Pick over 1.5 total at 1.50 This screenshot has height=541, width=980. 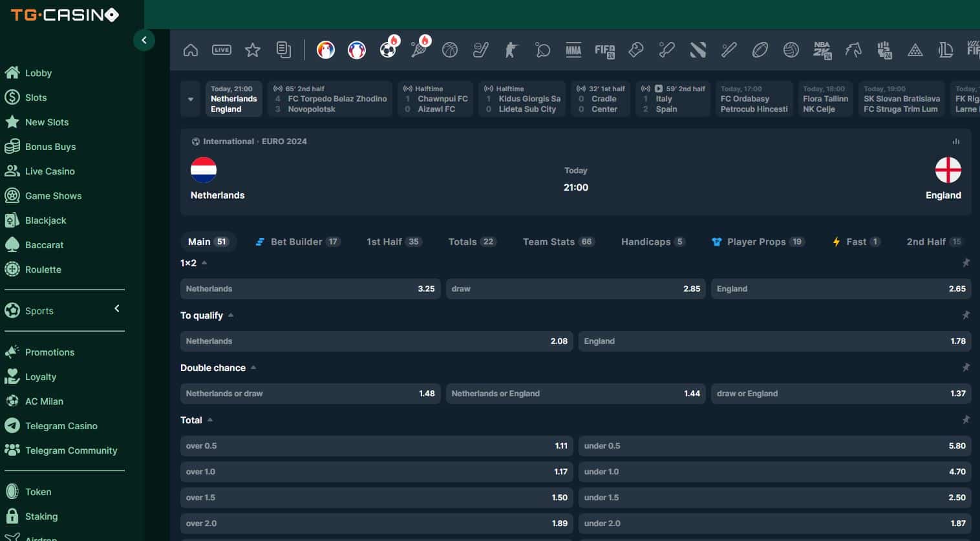coord(377,498)
